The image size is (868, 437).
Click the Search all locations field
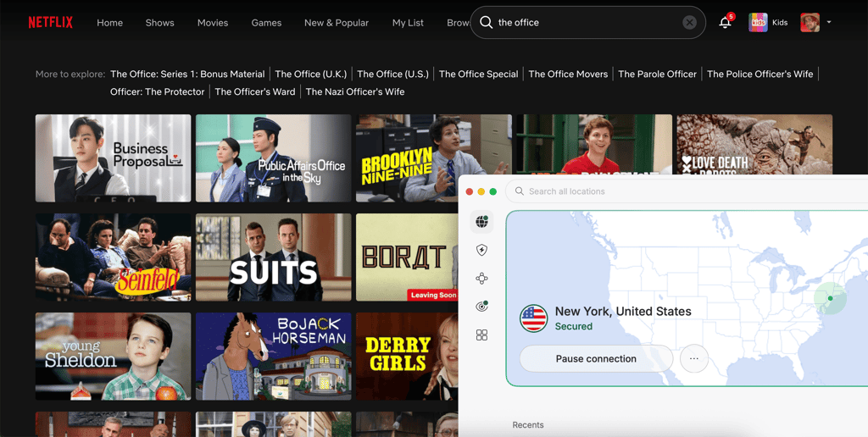pos(687,191)
